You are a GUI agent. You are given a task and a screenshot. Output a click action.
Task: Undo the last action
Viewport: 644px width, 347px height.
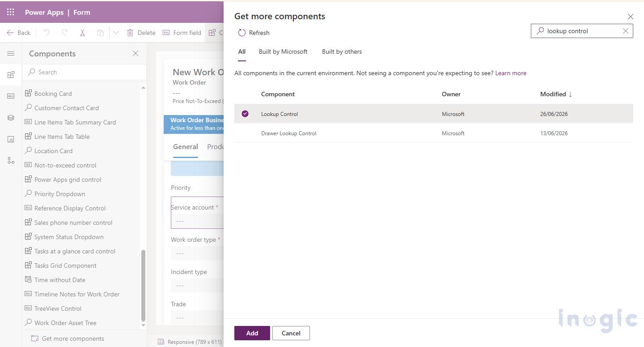pyautogui.click(x=47, y=33)
